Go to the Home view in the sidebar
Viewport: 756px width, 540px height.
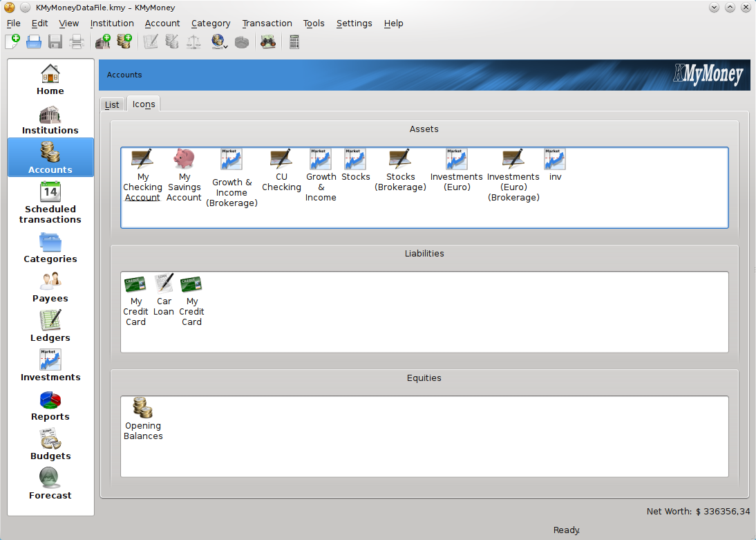click(50, 80)
